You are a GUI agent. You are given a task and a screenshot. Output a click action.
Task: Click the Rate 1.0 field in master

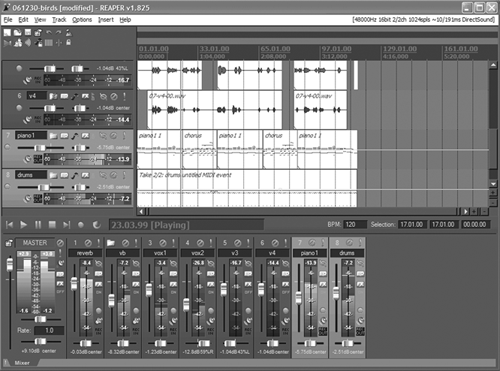tap(49, 330)
